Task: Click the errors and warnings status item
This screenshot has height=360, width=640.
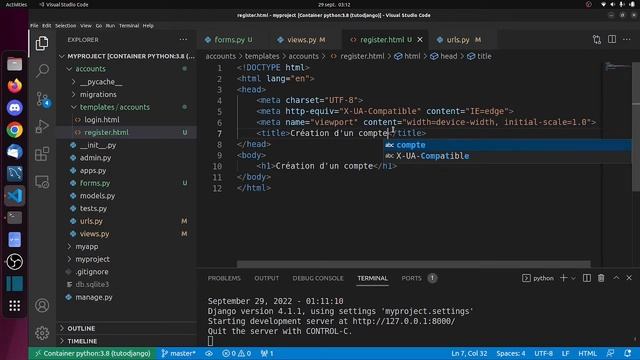Action: [237, 353]
